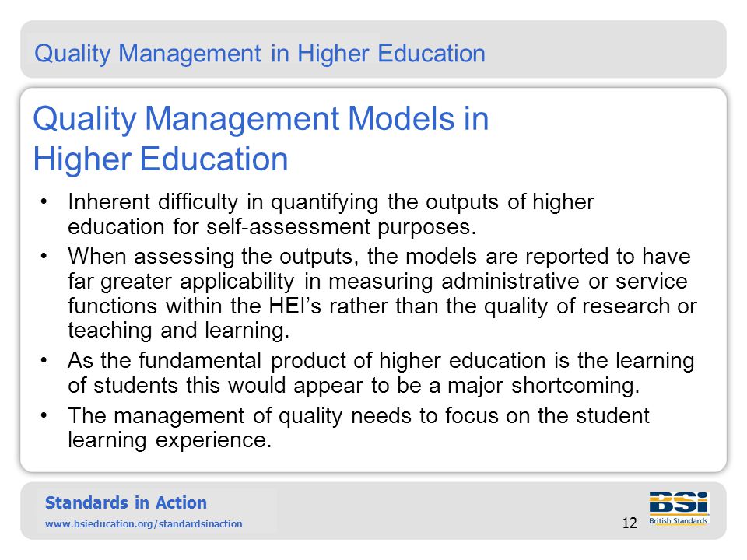Viewport: 747px width, 560px height.
Task: Click the bullet marker before The management
Action: [x=44, y=415]
